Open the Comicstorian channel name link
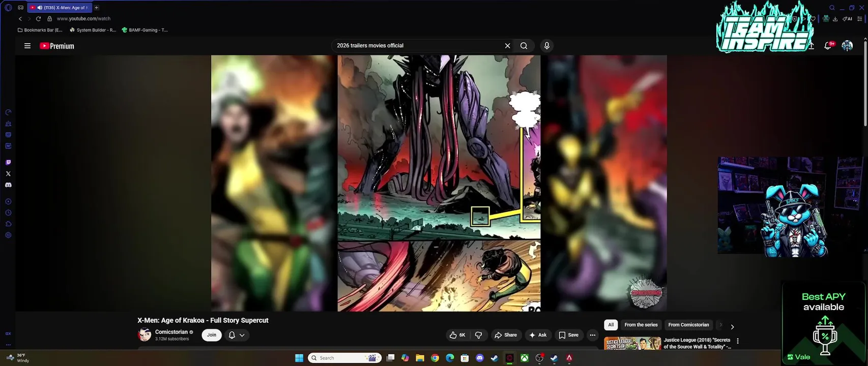 pyautogui.click(x=171, y=332)
